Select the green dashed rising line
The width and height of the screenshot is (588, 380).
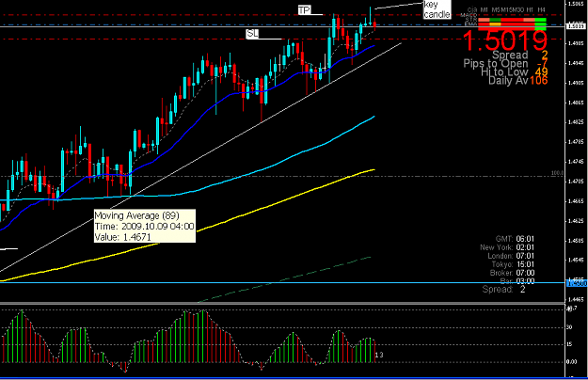click(285, 278)
